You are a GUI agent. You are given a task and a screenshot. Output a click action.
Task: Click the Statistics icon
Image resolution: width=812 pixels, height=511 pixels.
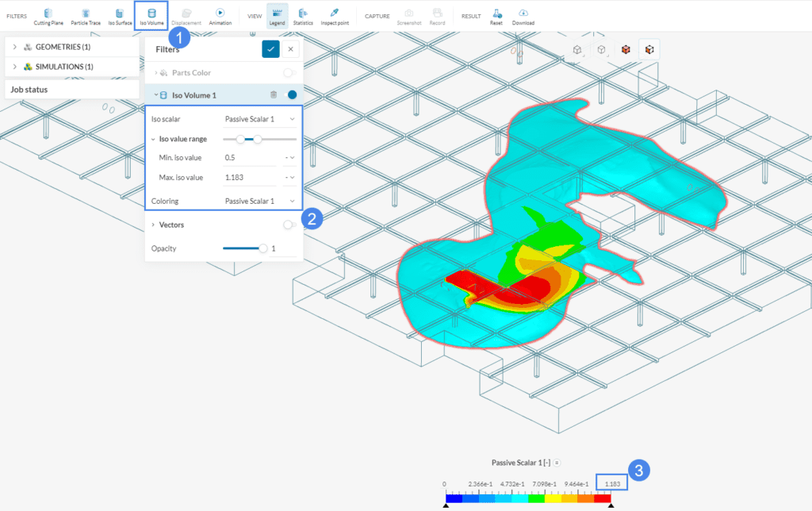pos(302,13)
